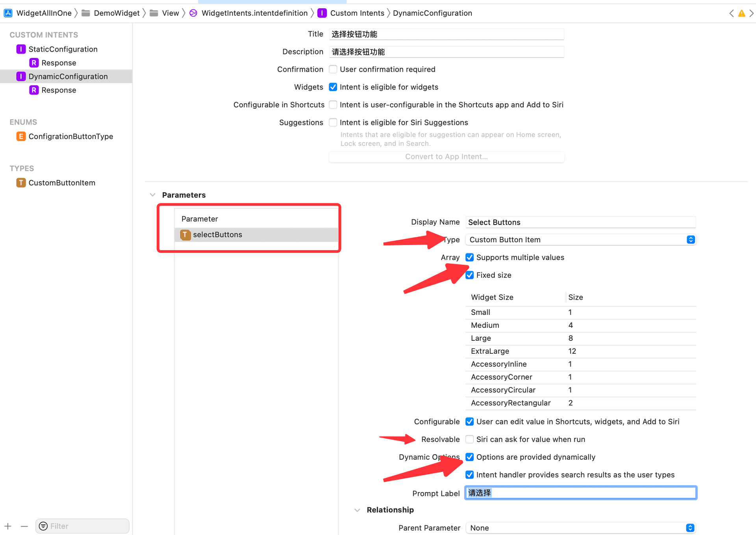Open the Parent Parameter dropdown
This screenshot has height=535, width=756.
point(692,527)
